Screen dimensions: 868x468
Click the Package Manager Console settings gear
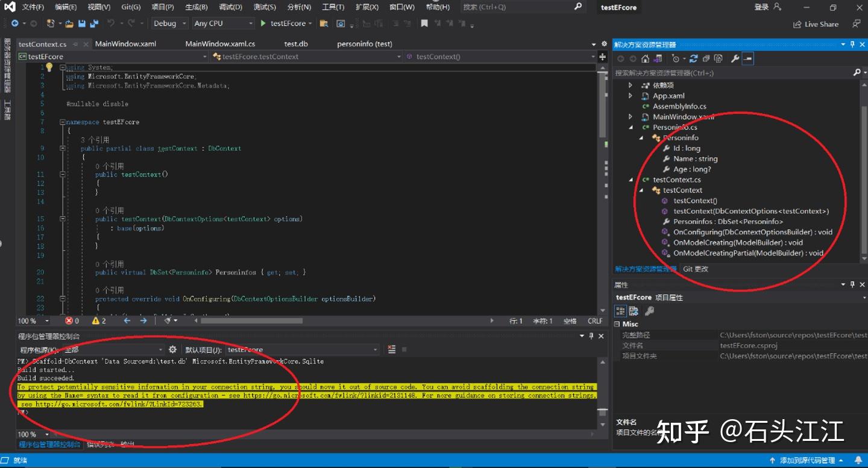tap(173, 349)
